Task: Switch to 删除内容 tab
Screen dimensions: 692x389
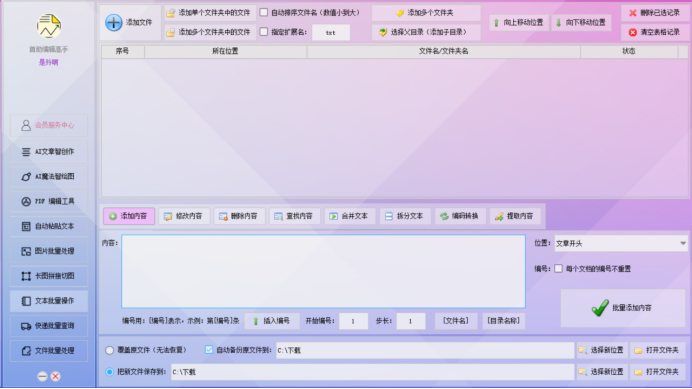Action: coord(239,216)
